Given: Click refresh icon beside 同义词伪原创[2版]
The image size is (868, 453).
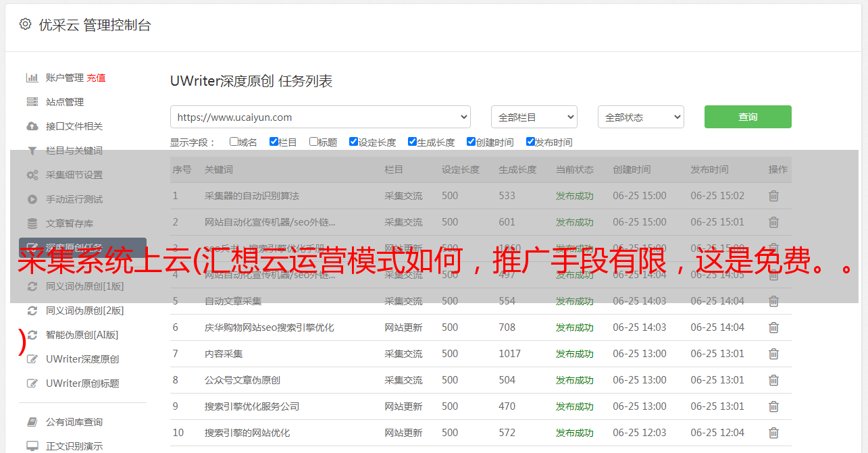Looking at the screenshot, I should click(32, 311).
